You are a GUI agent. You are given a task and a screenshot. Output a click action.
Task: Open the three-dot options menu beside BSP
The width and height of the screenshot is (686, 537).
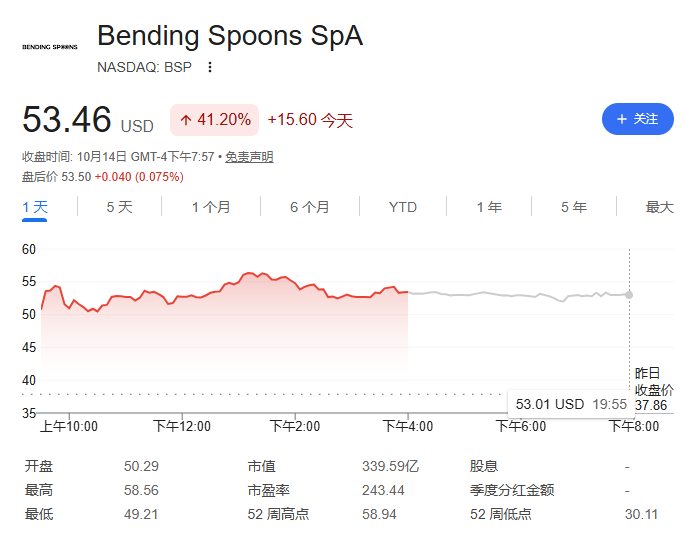210,67
